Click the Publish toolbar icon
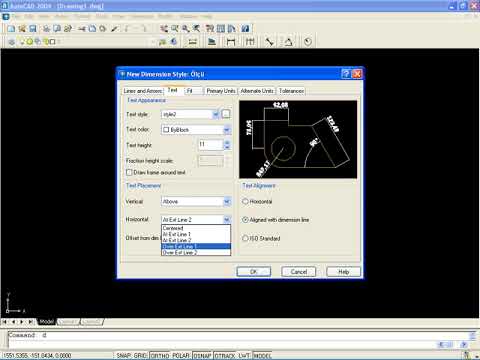This screenshot has height=360, width=480. [x=68, y=29]
